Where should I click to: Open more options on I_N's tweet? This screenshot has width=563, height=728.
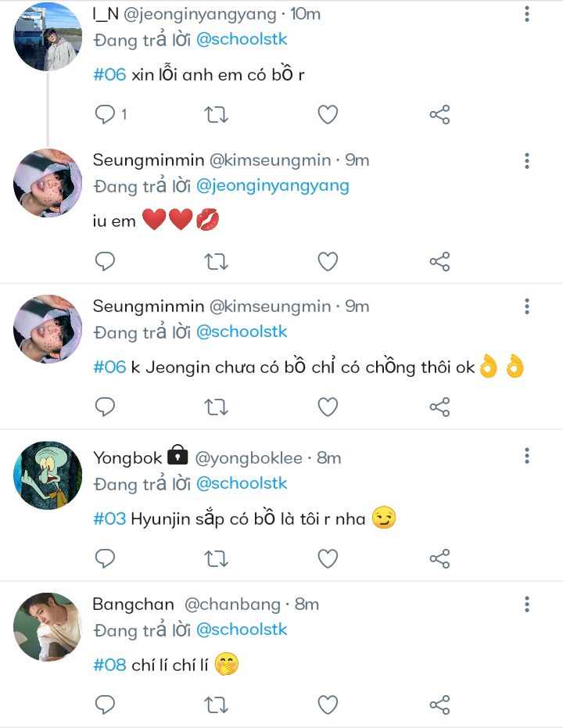point(528,14)
